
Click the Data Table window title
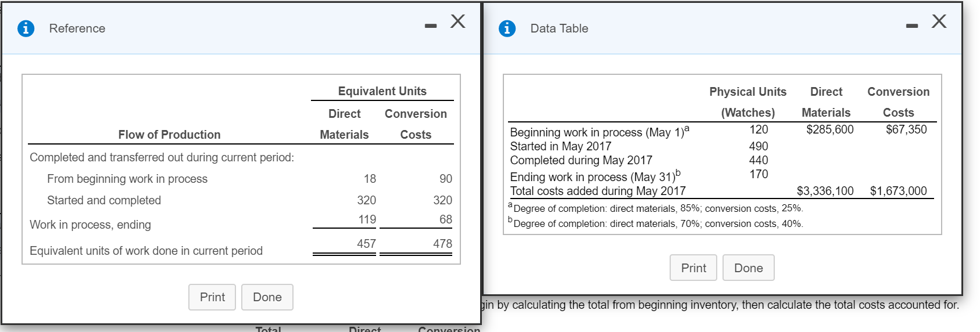[559, 28]
